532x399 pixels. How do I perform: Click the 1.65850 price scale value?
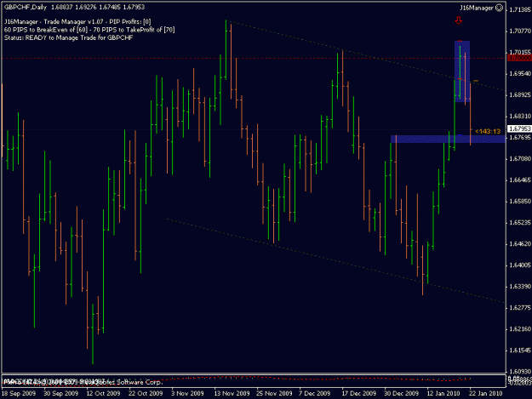click(x=520, y=202)
